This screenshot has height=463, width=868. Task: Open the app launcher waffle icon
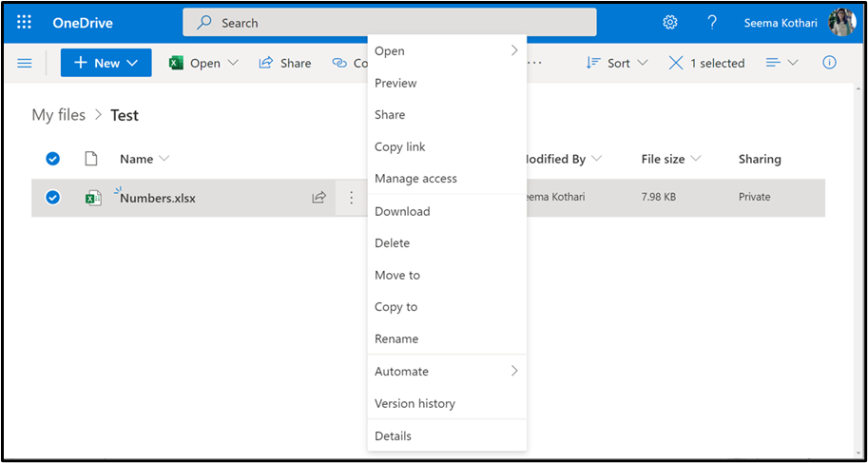25,22
